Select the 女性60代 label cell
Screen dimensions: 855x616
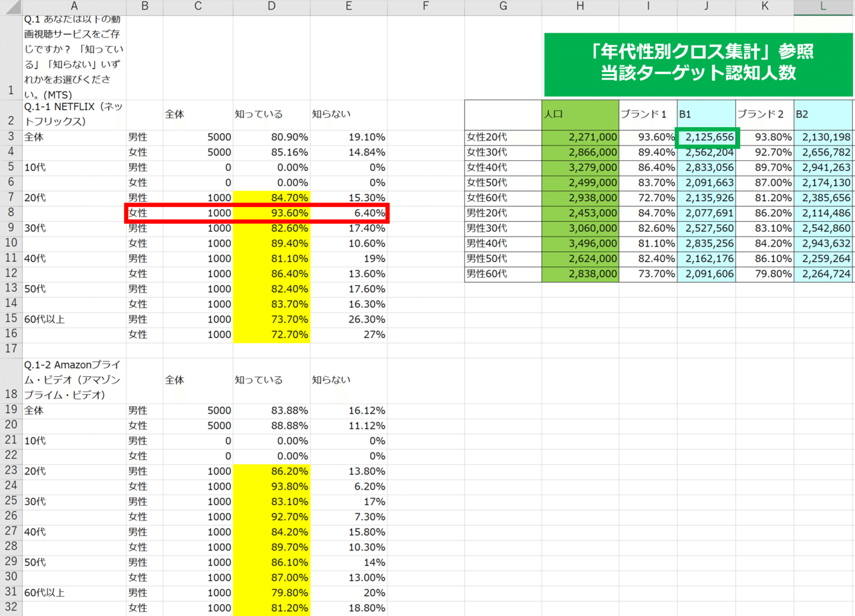503,198
